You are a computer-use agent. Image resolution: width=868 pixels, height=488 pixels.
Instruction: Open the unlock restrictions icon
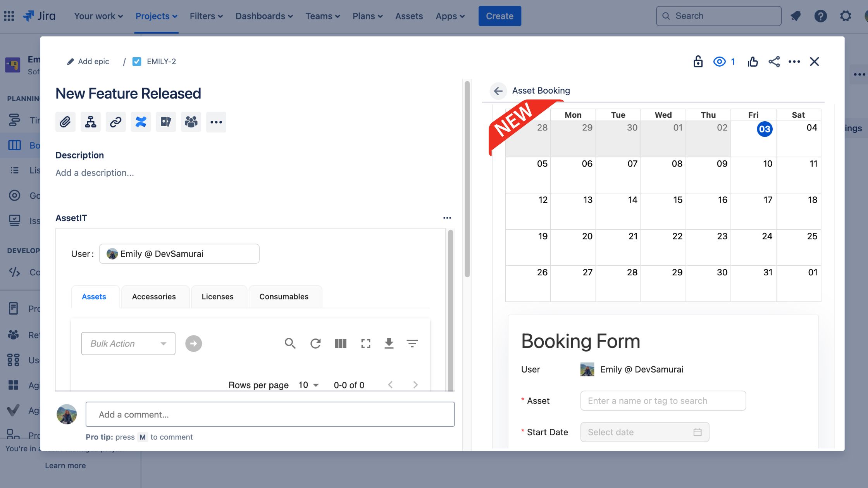pos(698,61)
